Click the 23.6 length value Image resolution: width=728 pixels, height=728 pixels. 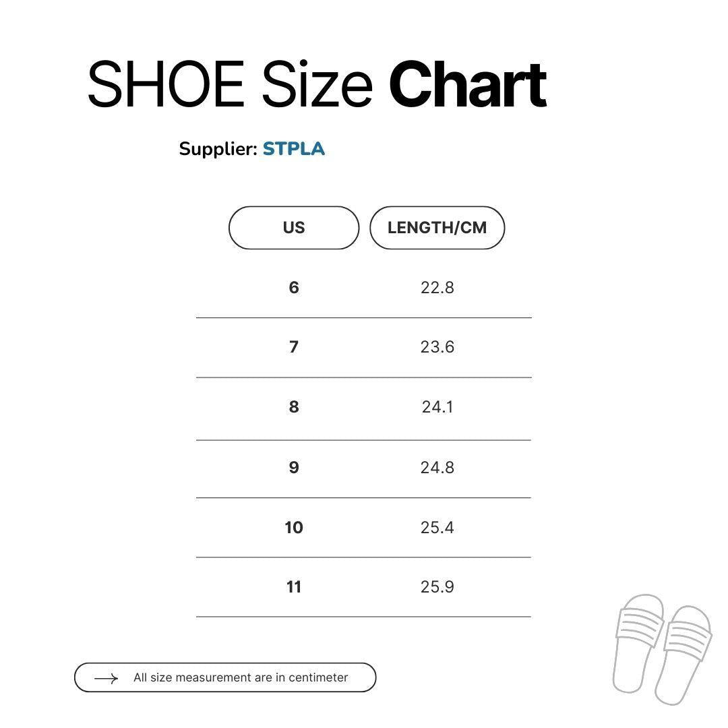437,347
